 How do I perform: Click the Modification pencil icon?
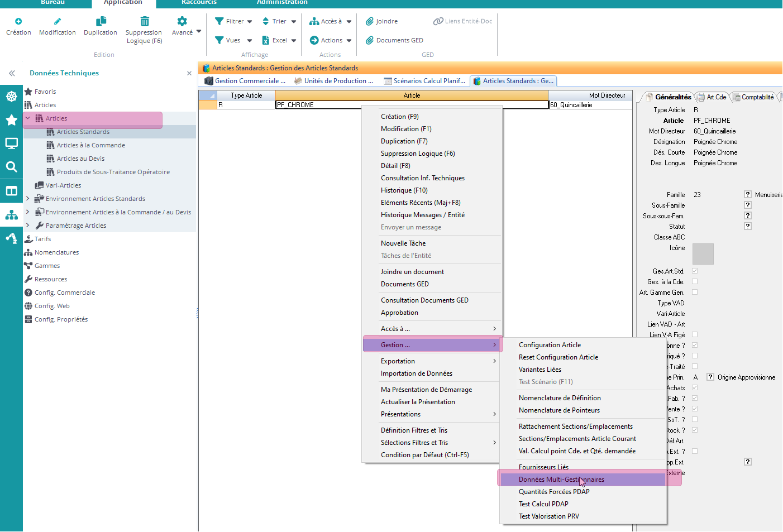tap(57, 22)
